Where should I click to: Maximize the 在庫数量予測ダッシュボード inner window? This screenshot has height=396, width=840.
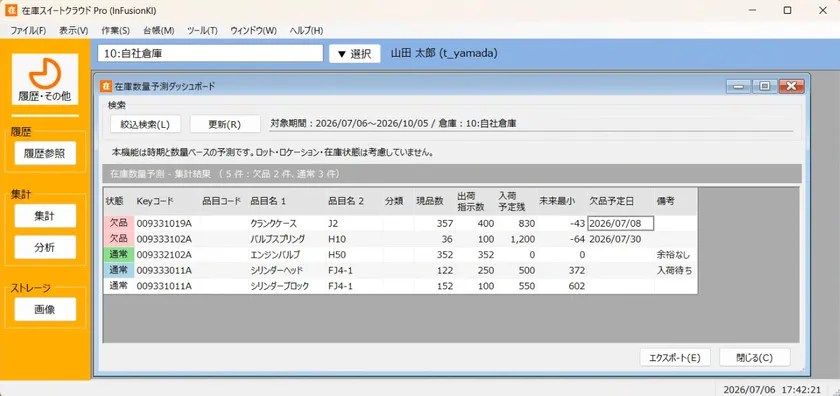(x=764, y=86)
